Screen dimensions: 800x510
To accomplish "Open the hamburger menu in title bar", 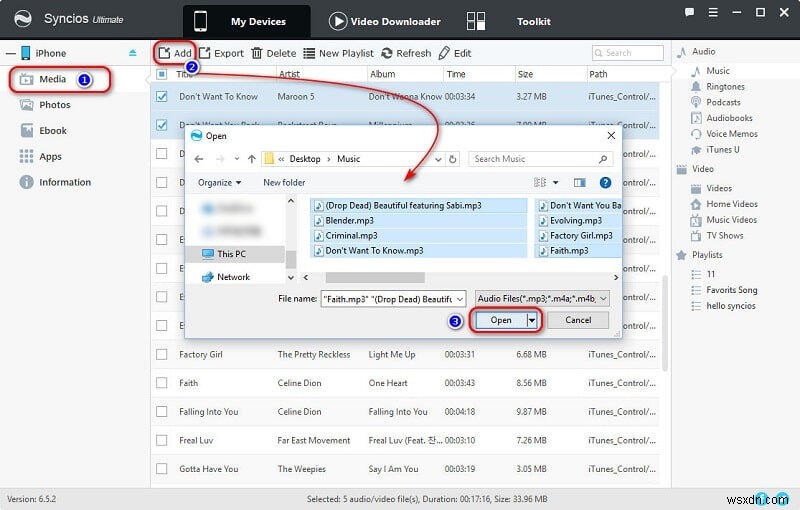I will 713,12.
